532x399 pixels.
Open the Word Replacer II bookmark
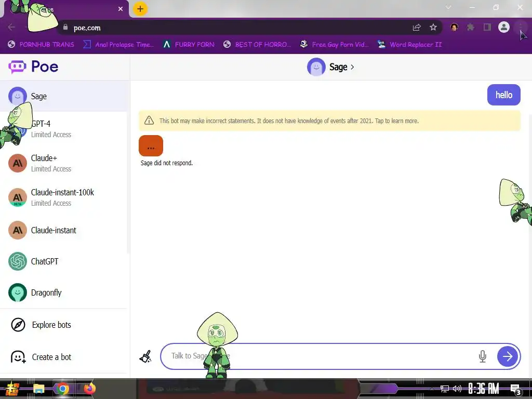(x=410, y=45)
